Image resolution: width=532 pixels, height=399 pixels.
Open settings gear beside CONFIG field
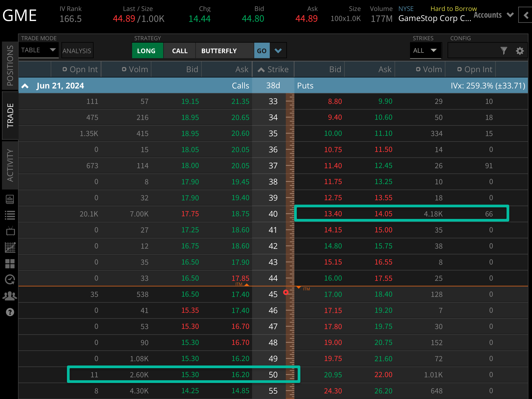(x=520, y=50)
